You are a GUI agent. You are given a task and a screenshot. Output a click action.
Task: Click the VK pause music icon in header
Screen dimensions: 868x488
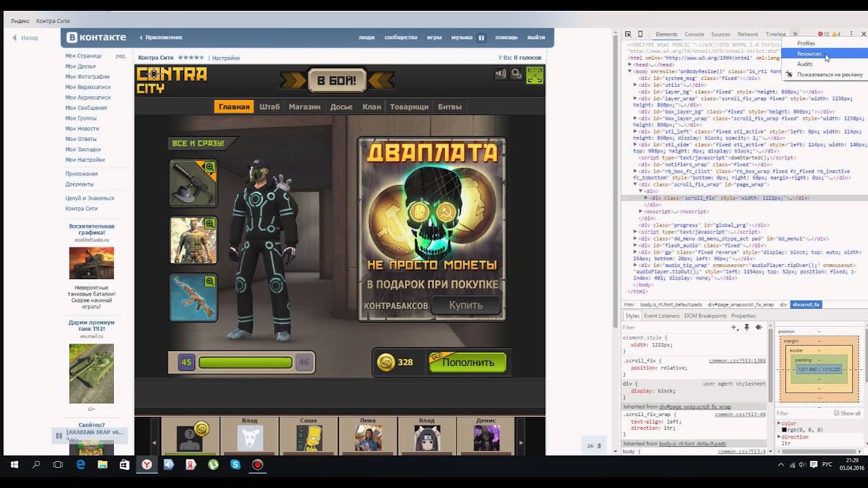pyautogui.click(x=481, y=37)
